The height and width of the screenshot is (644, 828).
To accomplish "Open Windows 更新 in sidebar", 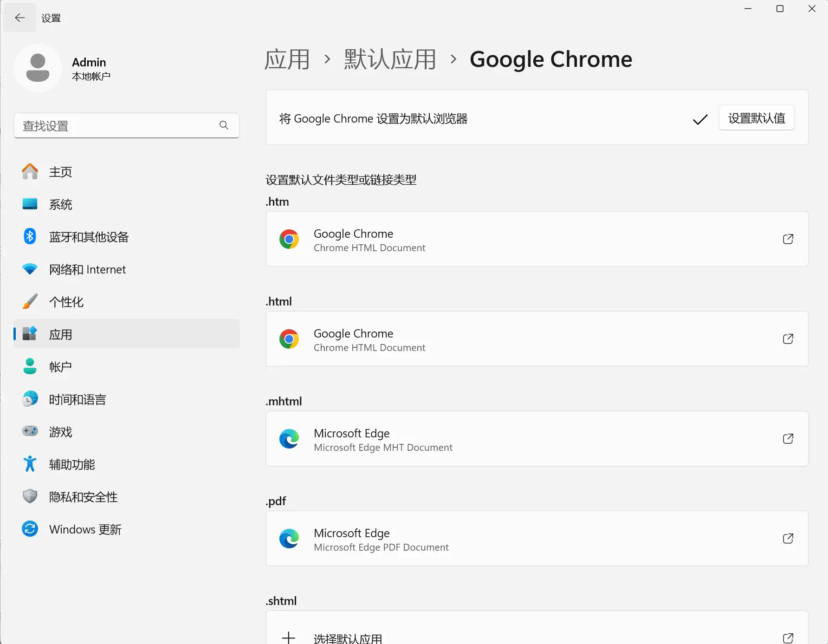I will pos(85,529).
